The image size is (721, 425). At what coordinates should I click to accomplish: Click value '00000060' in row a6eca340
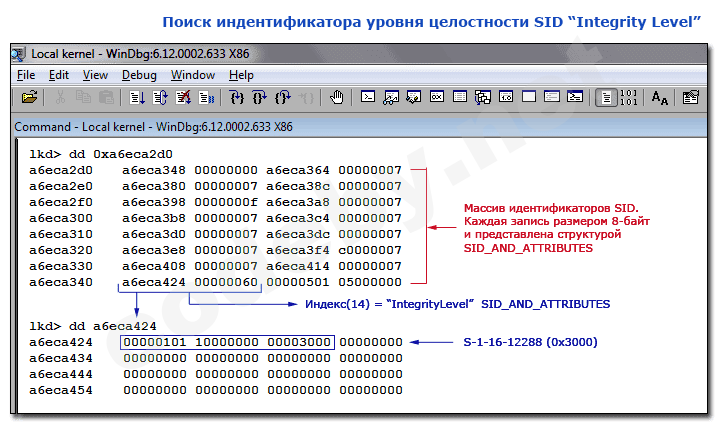[226, 282]
